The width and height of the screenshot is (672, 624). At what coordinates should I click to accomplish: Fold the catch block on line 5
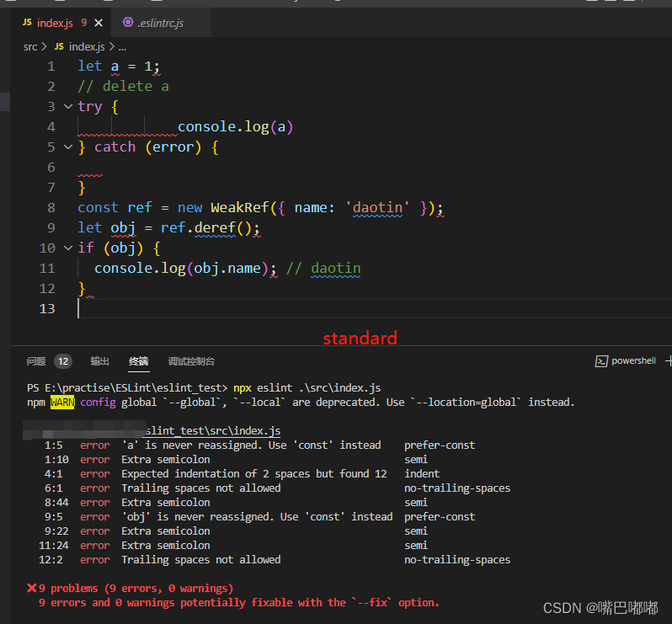pyautogui.click(x=68, y=147)
